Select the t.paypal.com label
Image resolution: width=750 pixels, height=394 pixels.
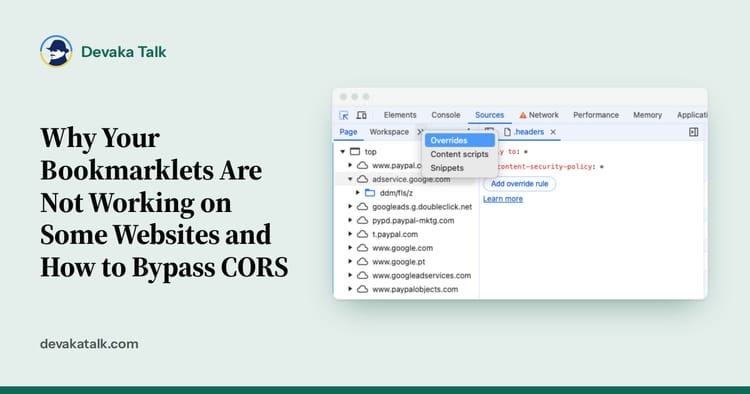(x=395, y=234)
